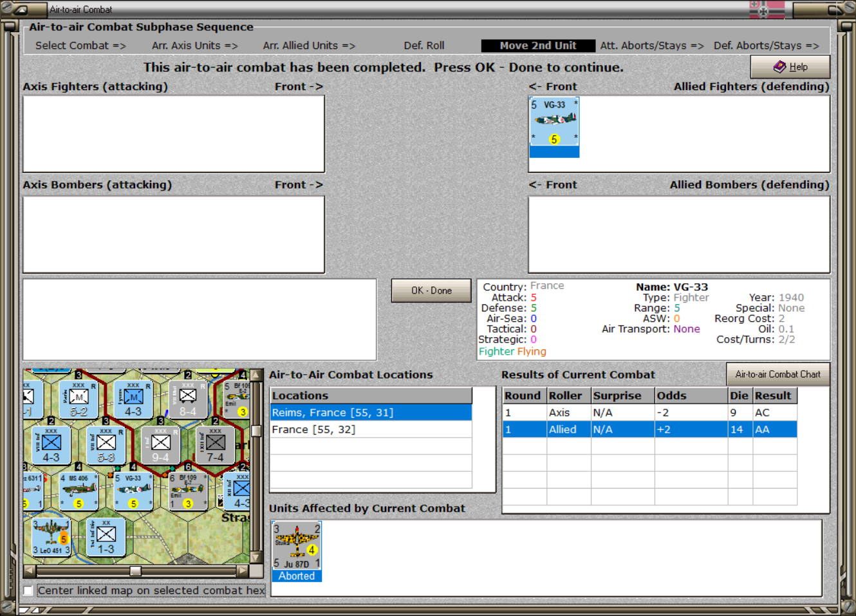The width and height of the screenshot is (856, 616).
Task: Click the AA result cell
Action: click(x=775, y=429)
